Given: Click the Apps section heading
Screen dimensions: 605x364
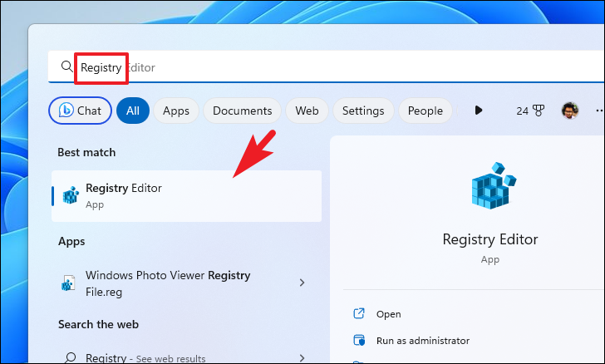Looking at the screenshot, I should point(71,242).
